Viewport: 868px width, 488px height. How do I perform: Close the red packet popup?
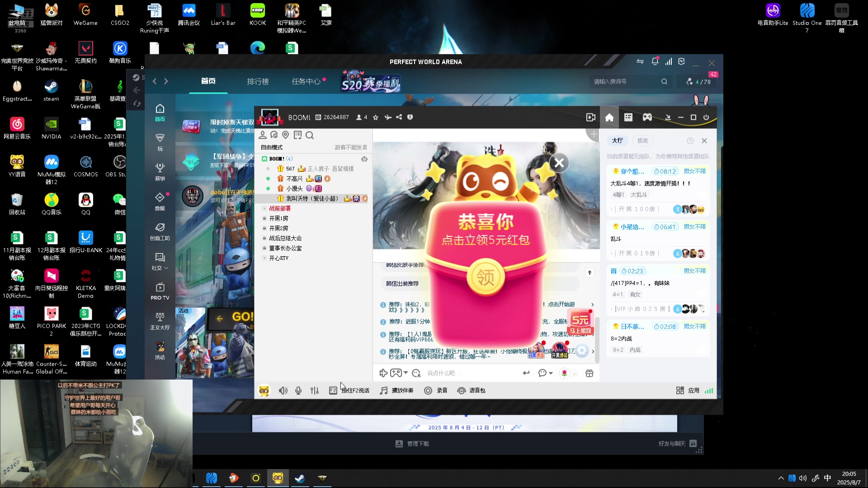pos(559,163)
